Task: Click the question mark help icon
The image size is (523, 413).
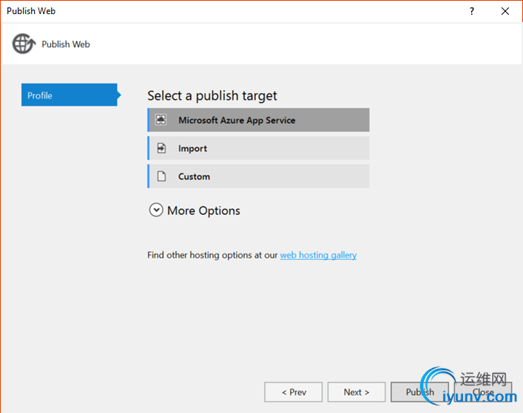Action: (472, 11)
